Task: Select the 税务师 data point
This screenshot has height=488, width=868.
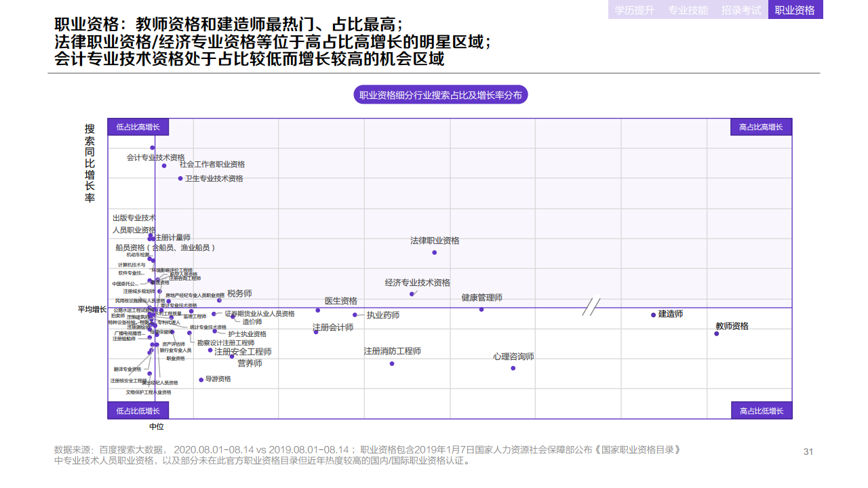Action: click(x=219, y=300)
